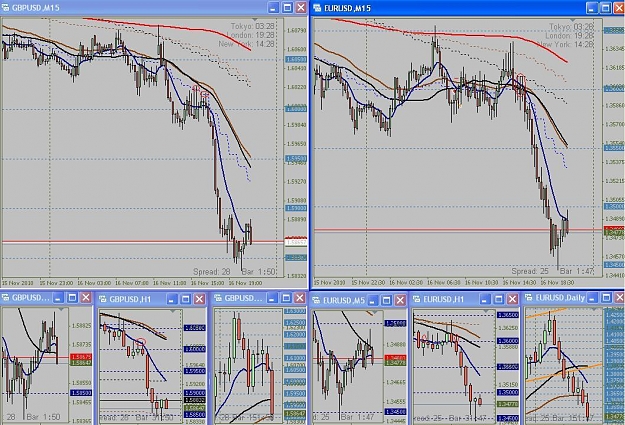The width and height of the screenshot is (625, 425).
Task: Click the 'Spread: 28' text in GBPUSD,M15
Action: point(212,272)
